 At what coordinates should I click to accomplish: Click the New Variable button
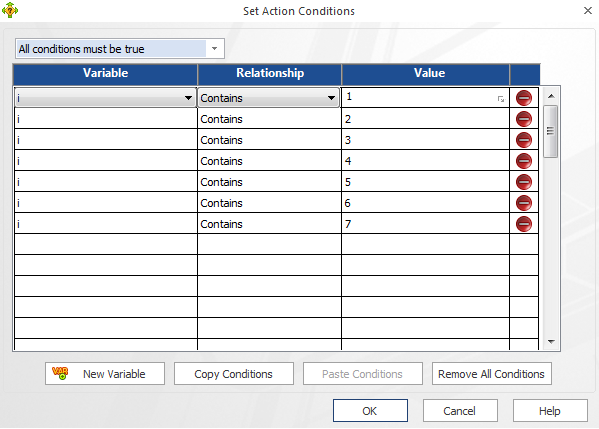click(x=105, y=374)
